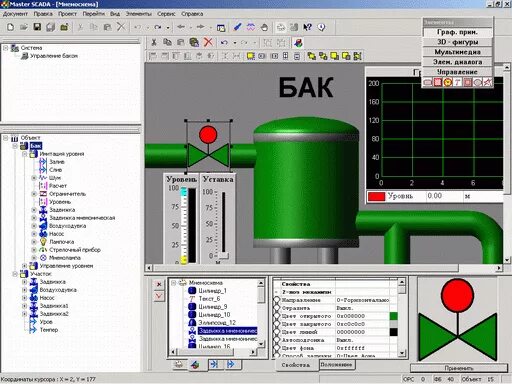Click the Применить button

click(459, 368)
